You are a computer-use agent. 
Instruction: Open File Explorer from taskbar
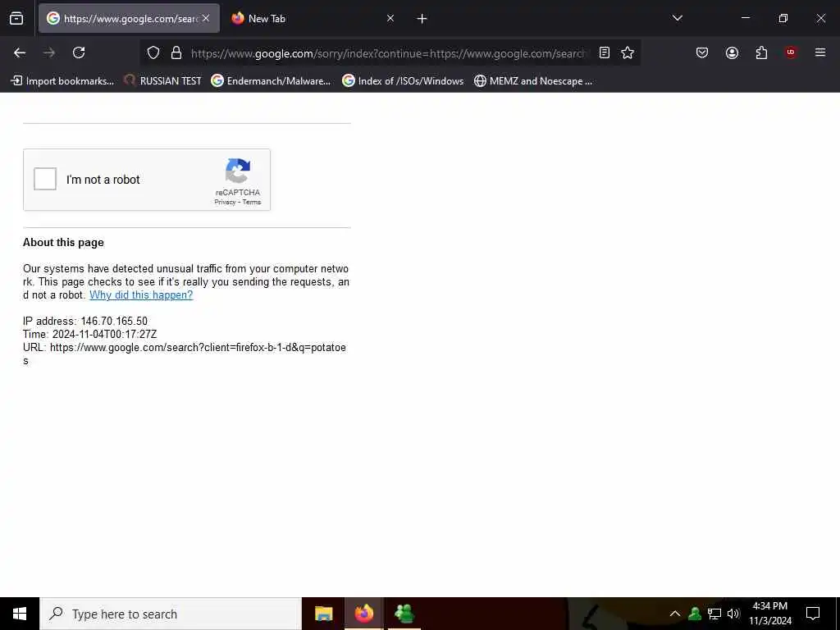pyautogui.click(x=323, y=614)
